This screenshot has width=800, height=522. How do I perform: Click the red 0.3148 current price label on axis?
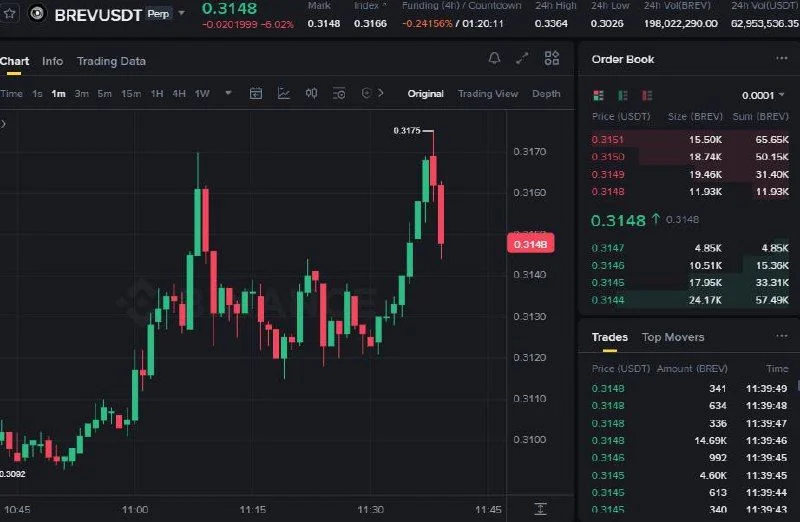click(x=531, y=244)
